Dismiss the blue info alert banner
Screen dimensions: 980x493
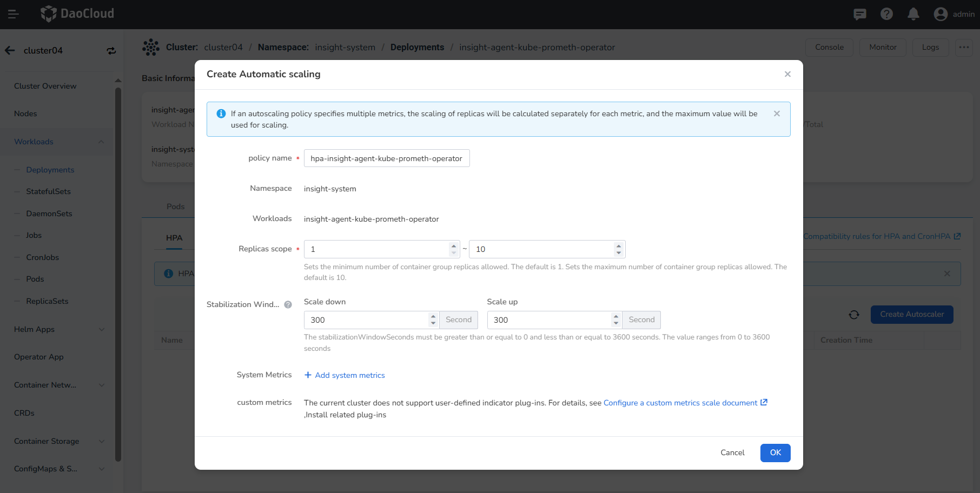(777, 114)
